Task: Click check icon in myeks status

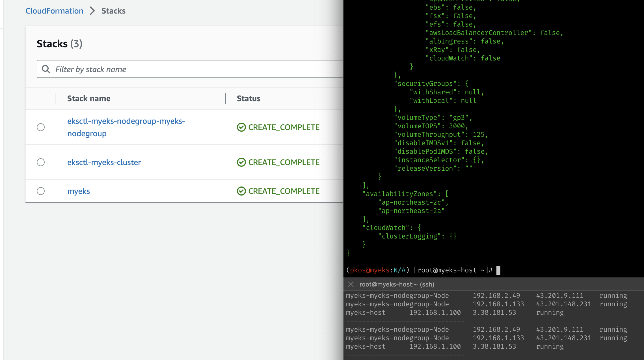Action: [241, 191]
